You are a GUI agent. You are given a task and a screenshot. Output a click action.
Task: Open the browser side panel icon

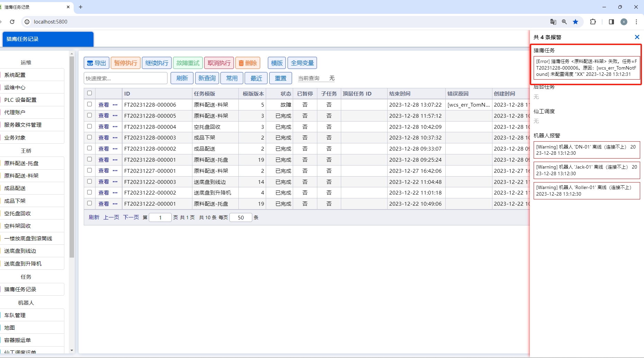[x=611, y=22]
